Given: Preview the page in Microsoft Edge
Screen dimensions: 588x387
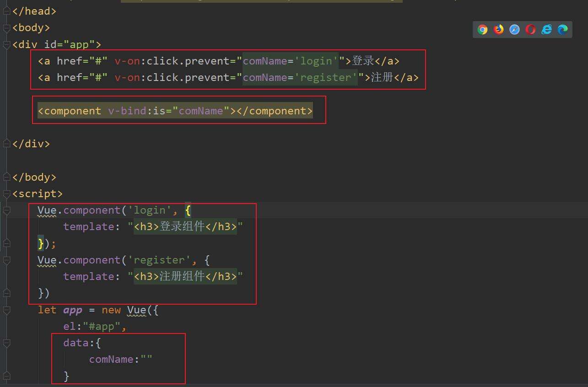Looking at the screenshot, I should tap(562, 30).
